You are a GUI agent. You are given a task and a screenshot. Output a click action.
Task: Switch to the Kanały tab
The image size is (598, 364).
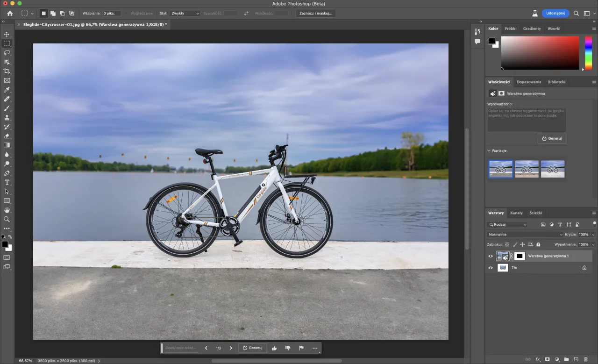click(517, 213)
